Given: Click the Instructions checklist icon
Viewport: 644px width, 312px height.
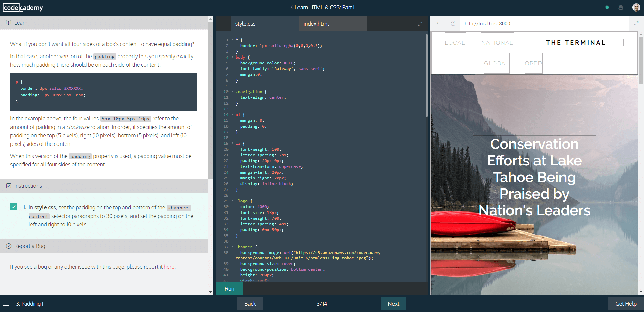Looking at the screenshot, I should click(x=9, y=186).
